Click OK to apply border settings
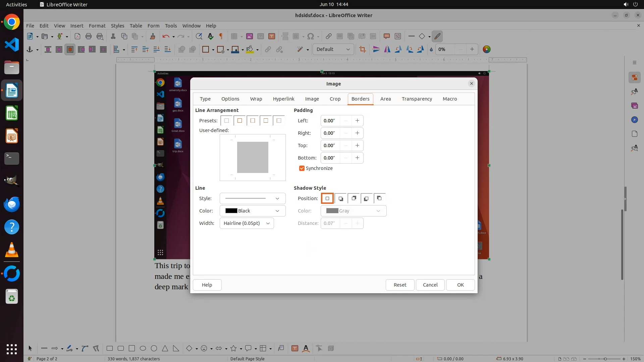This screenshot has height=362, width=644. (x=460, y=285)
